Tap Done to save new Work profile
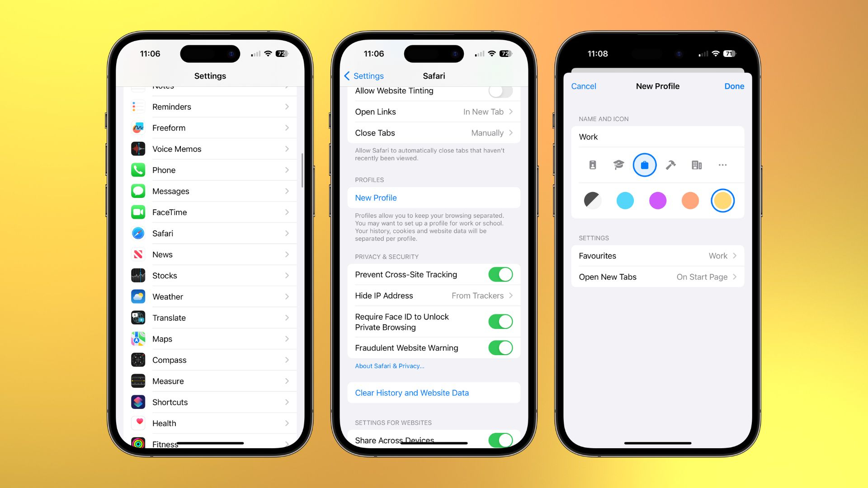The height and width of the screenshot is (488, 868). tap(735, 86)
